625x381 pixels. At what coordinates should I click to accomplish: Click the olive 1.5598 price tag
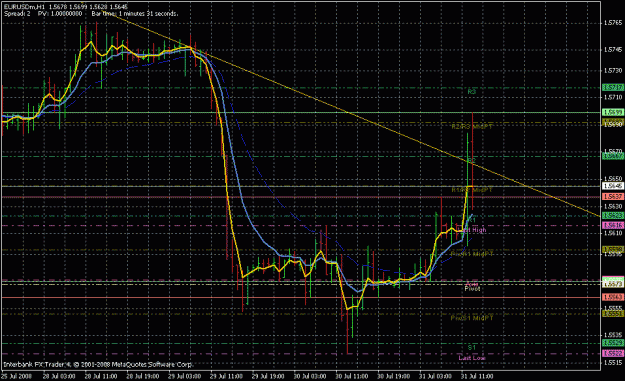[x=613, y=249]
